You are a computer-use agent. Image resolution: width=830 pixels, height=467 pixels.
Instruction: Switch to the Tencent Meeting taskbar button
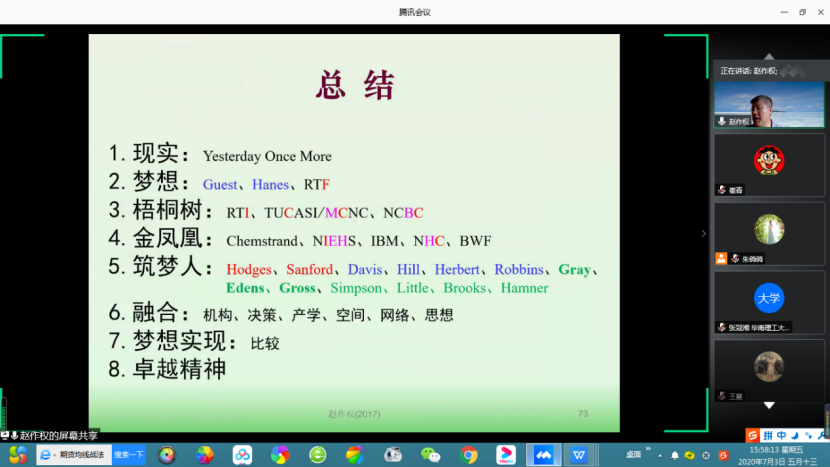(544, 455)
